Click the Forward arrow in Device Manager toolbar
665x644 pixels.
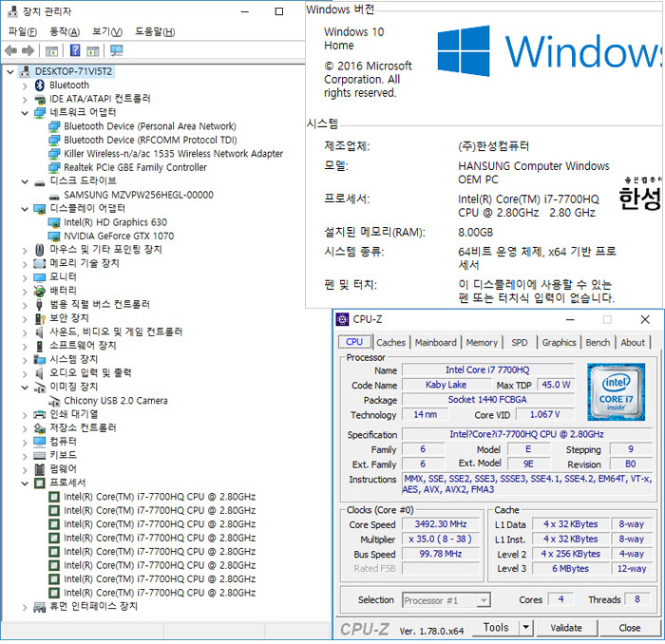pyautogui.click(x=28, y=51)
